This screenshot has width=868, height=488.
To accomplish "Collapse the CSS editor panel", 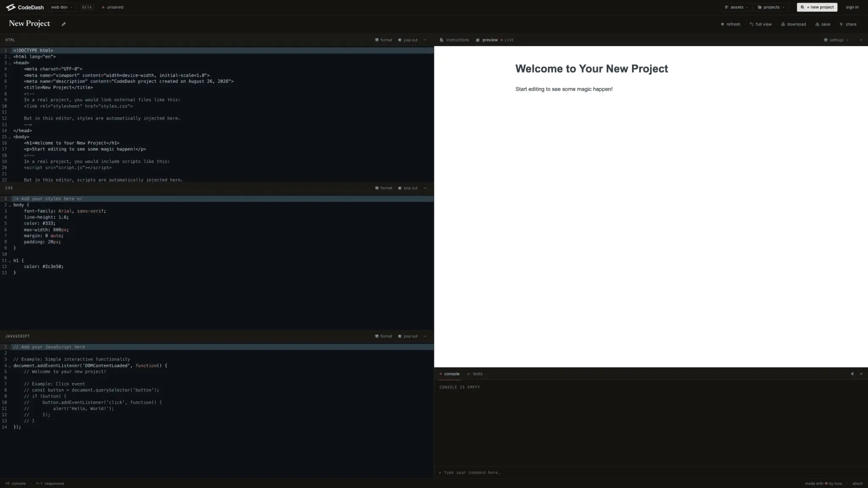I will pos(425,188).
